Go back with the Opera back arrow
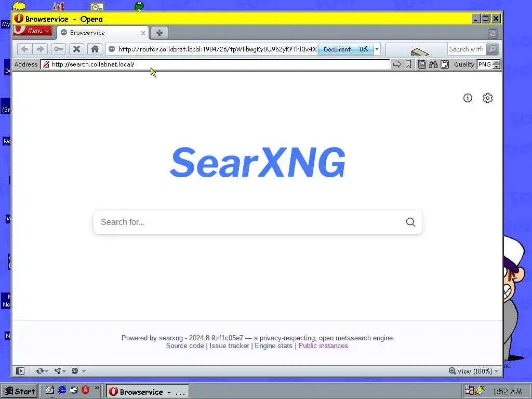The image size is (532, 399). 24,49
